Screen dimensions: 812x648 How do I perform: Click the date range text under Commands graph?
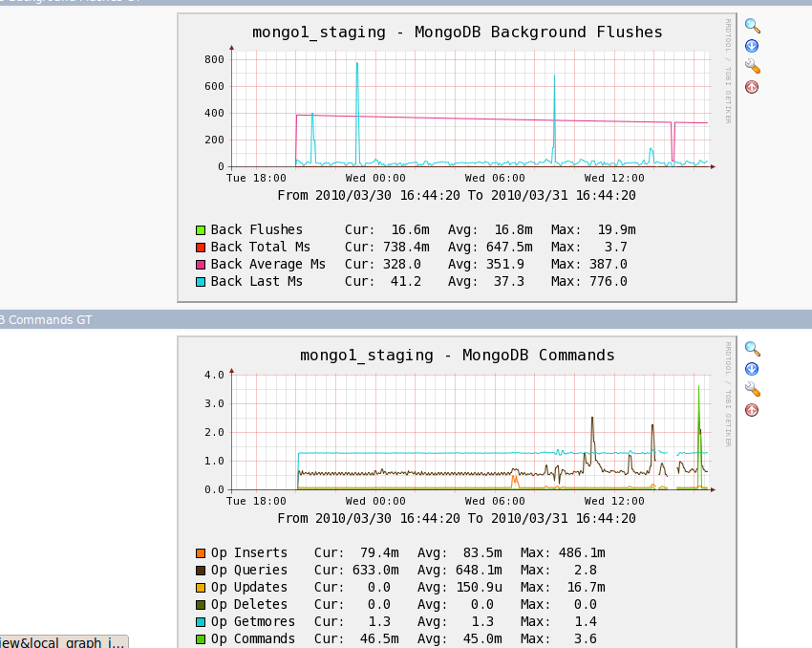click(x=457, y=519)
